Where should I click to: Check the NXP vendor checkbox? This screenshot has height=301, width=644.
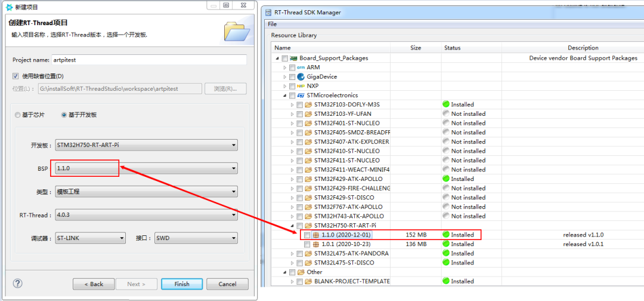292,87
